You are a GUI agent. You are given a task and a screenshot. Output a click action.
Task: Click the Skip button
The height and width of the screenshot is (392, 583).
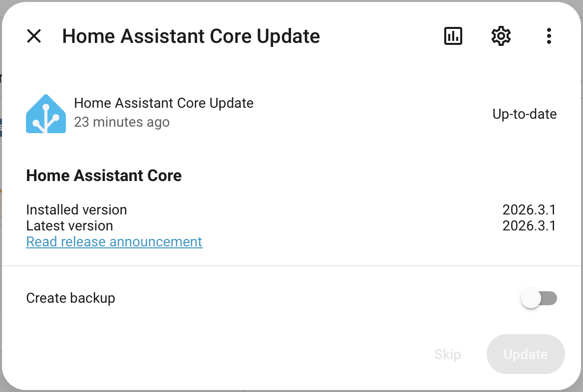pyautogui.click(x=447, y=354)
